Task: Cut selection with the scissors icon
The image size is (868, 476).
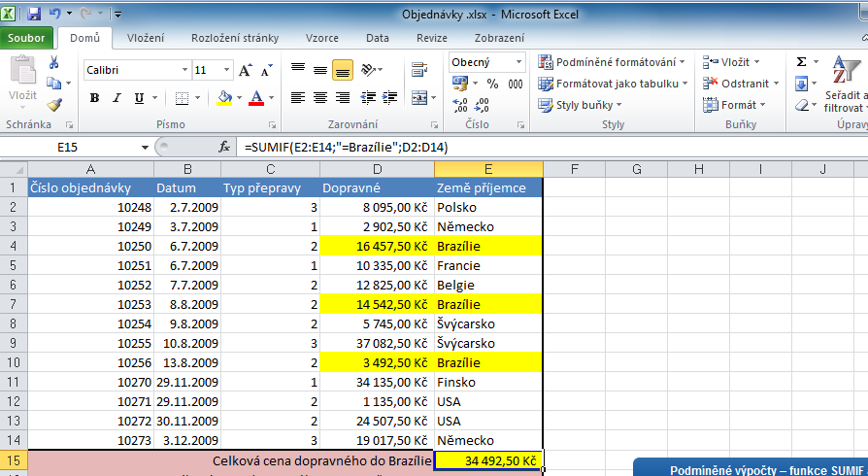Action: coord(53,62)
